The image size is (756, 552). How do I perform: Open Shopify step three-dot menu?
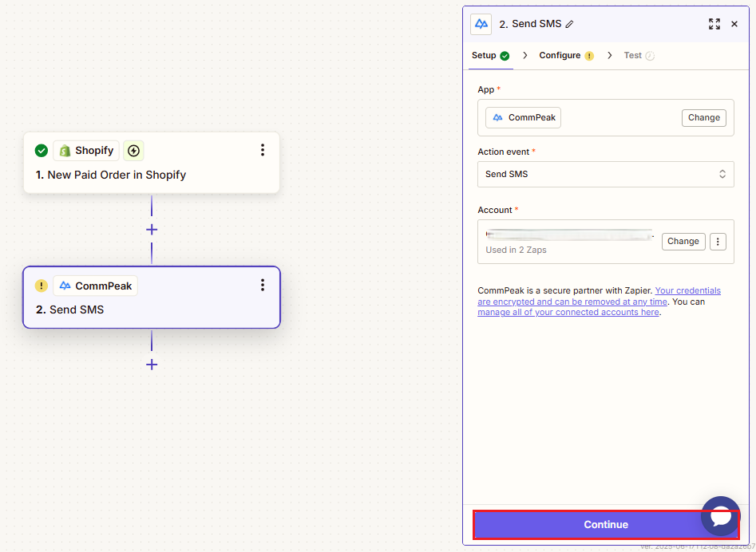click(x=263, y=150)
